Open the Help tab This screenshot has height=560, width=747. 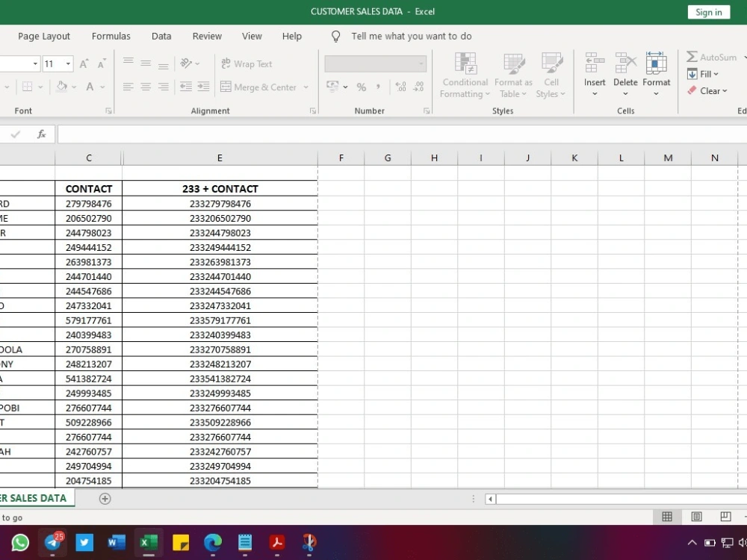[292, 36]
